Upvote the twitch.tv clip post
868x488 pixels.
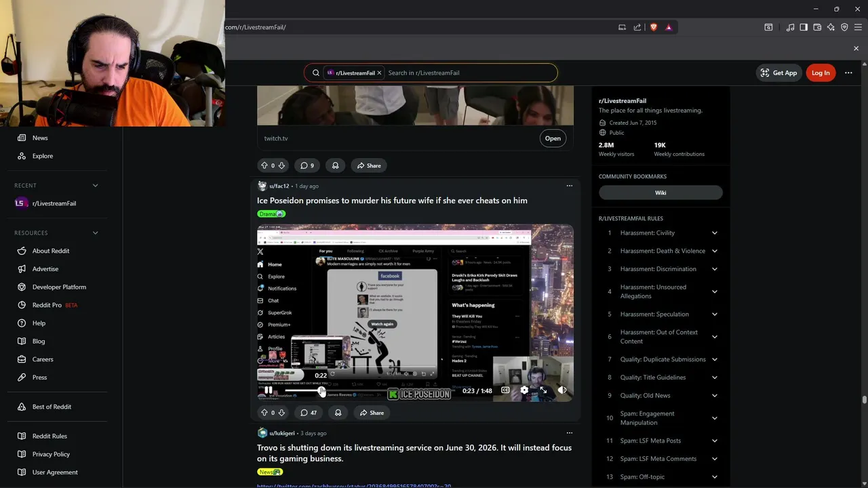coord(264,165)
